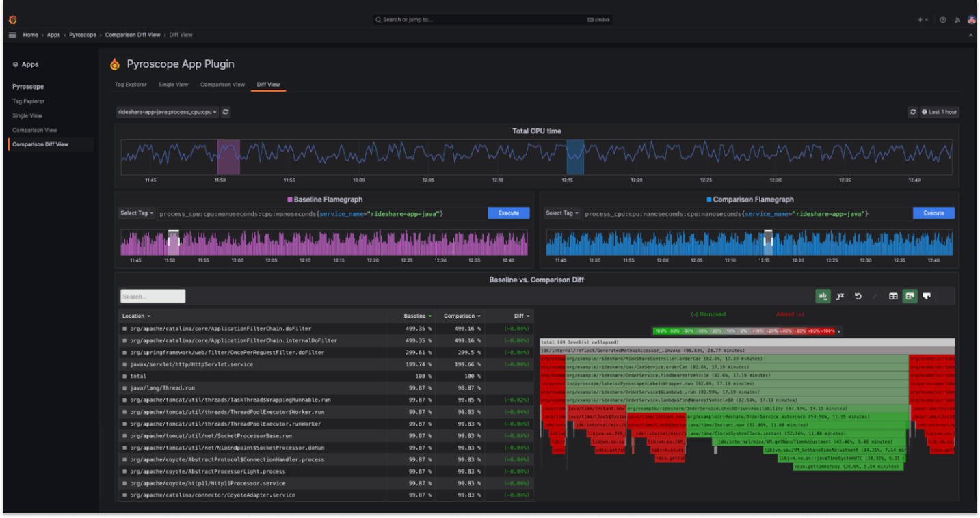Toggle the hamburger menu beside Home breadcrumb

tap(12, 34)
